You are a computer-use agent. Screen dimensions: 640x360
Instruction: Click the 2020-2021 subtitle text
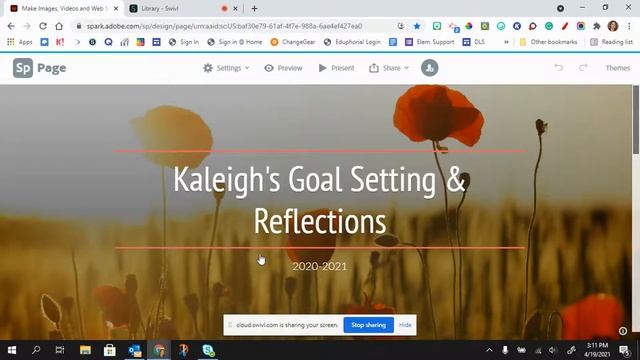point(319,267)
